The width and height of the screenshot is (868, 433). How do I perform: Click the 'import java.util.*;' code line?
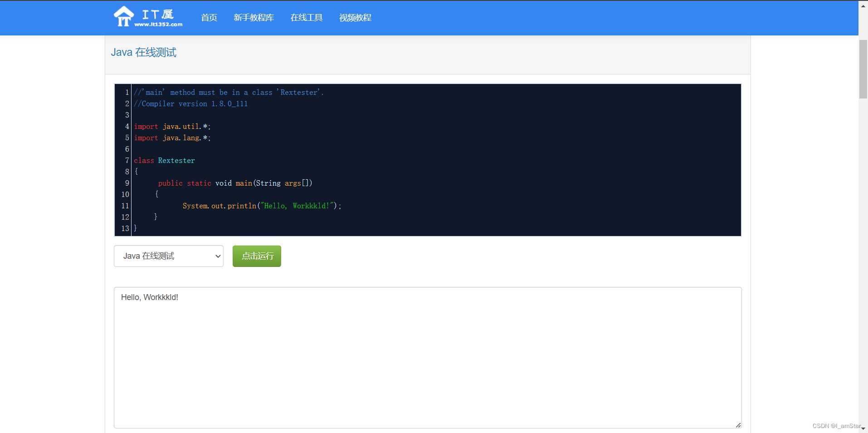tap(172, 126)
